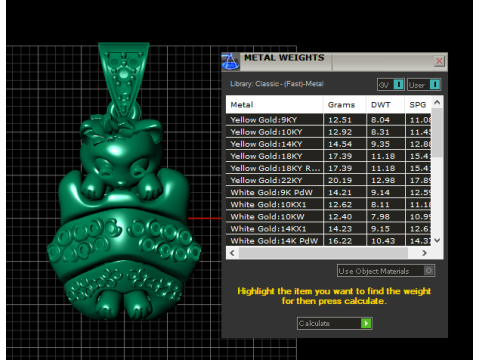
Task: Click the 16.22 grams value
Action: click(340, 241)
